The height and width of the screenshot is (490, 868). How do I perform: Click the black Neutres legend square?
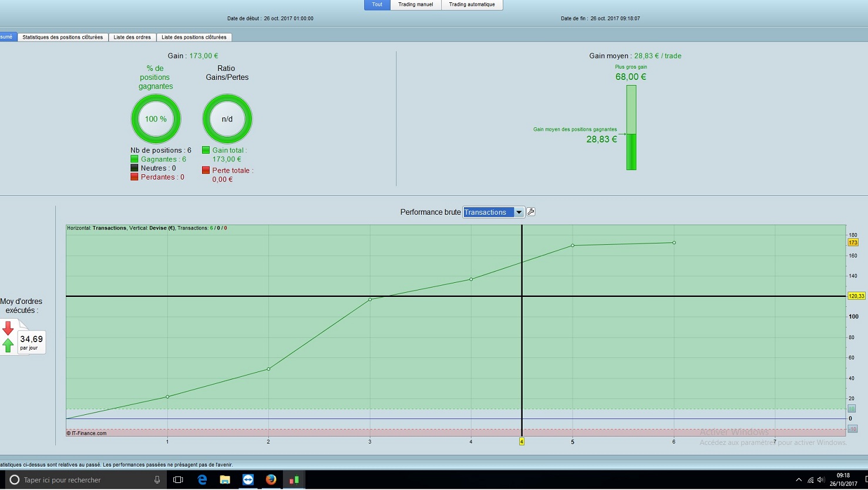134,168
